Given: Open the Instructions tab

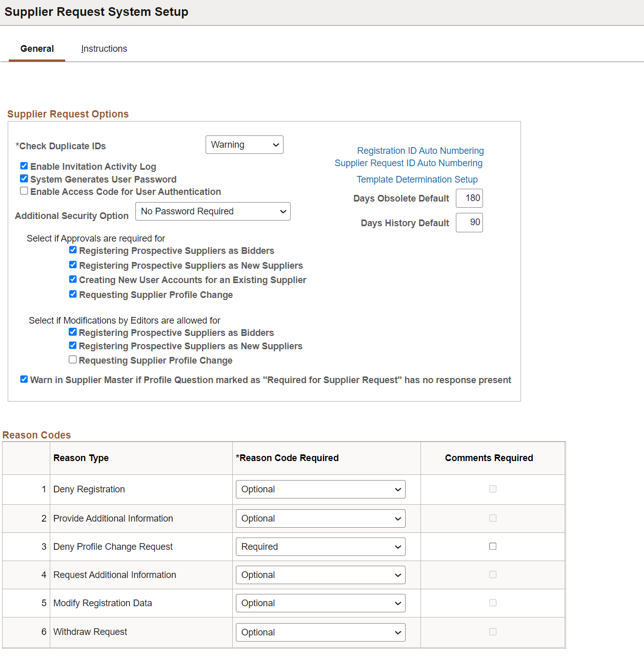Looking at the screenshot, I should tap(104, 49).
